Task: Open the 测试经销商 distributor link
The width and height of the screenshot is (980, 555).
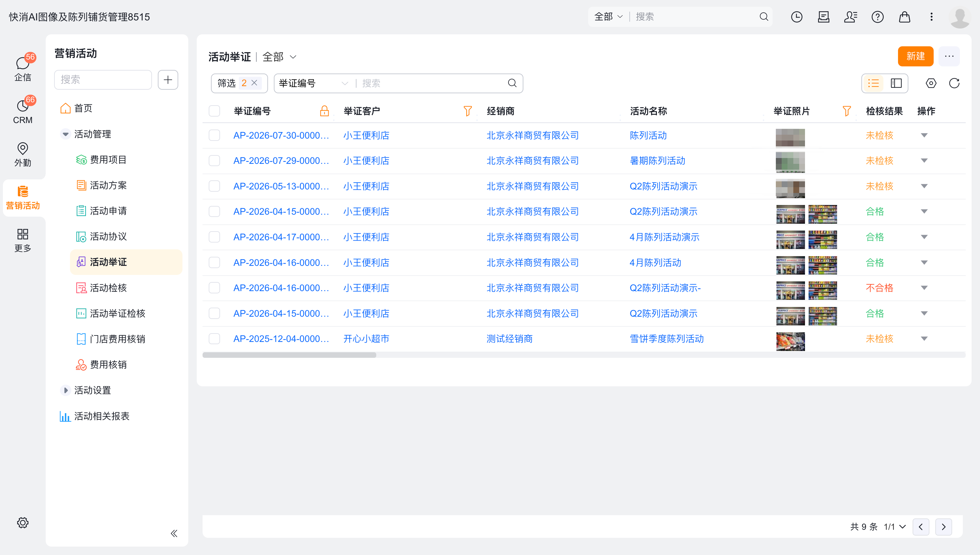Action: pos(509,339)
